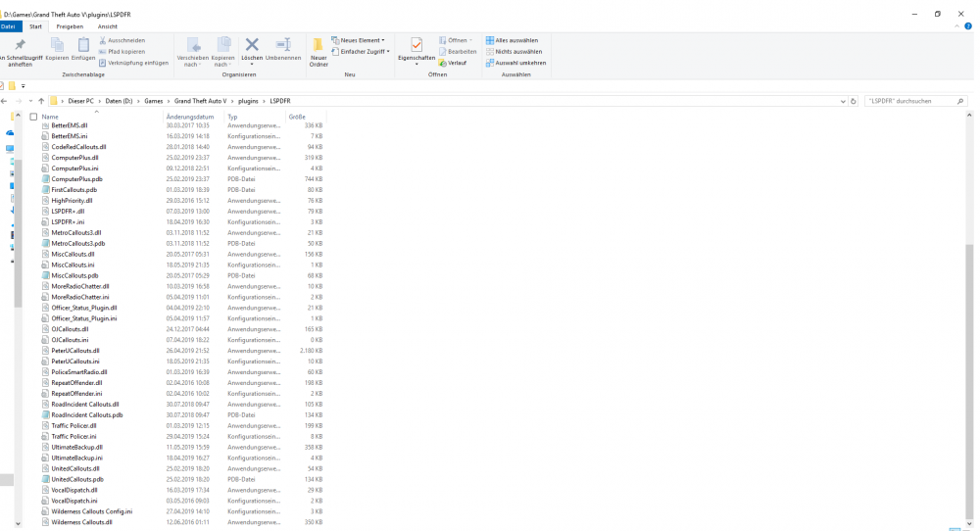Screen dimensions: 980x531
Task: Click the Grand Theft Auto V breadcrumb
Action: 200,101
